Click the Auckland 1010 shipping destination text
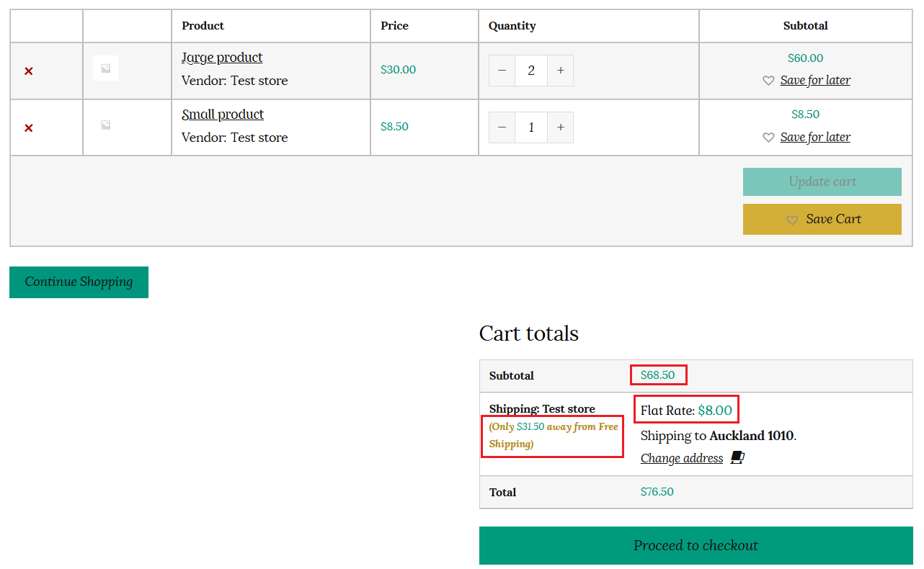The width and height of the screenshot is (924, 569). (751, 436)
